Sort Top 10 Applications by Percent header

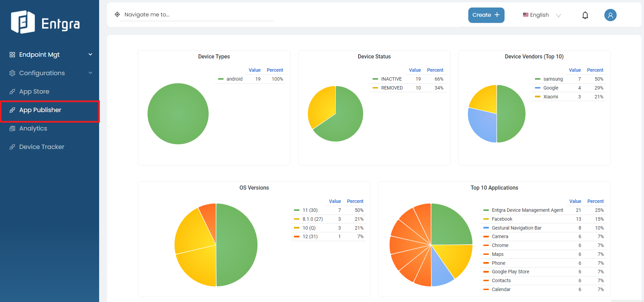pyautogui.click(x=595, y=201)
